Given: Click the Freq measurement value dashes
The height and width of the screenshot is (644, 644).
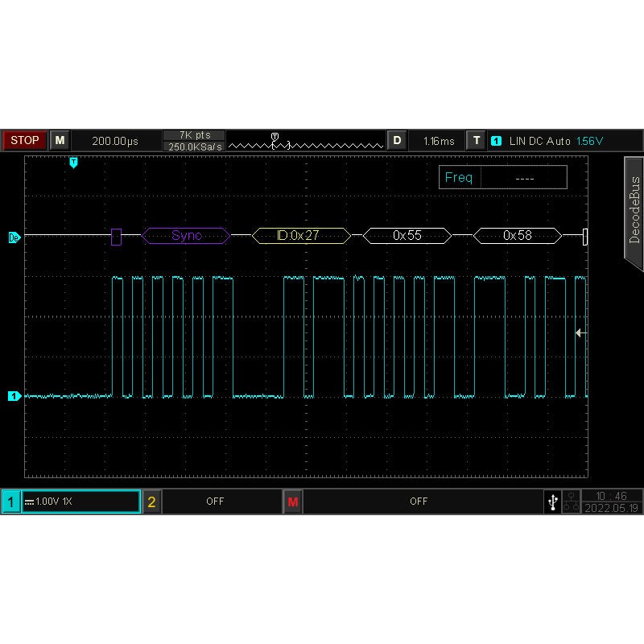Looking at the screenshot, I should [525, 178].
